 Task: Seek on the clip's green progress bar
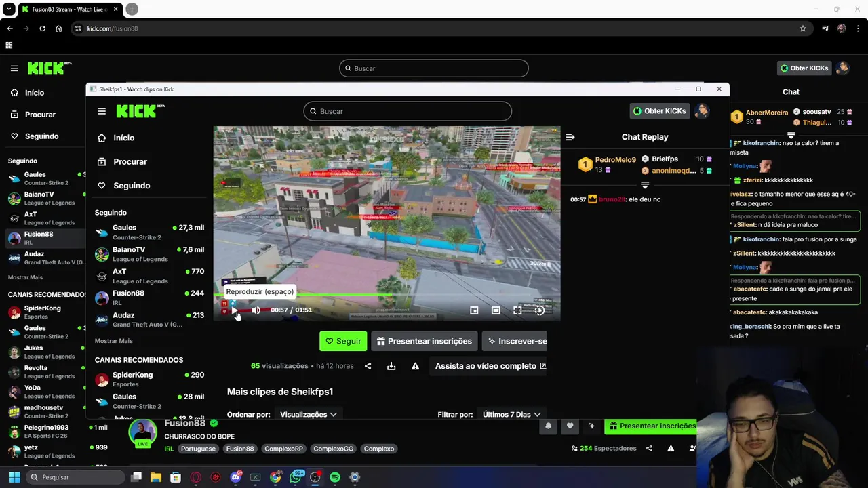pyautogui.click(x=387, y=295)
